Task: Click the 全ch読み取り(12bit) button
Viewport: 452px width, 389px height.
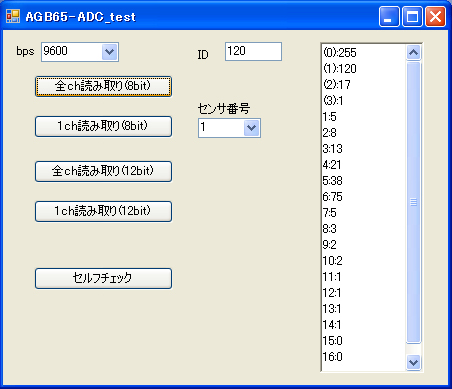Action: coord(103,171)
